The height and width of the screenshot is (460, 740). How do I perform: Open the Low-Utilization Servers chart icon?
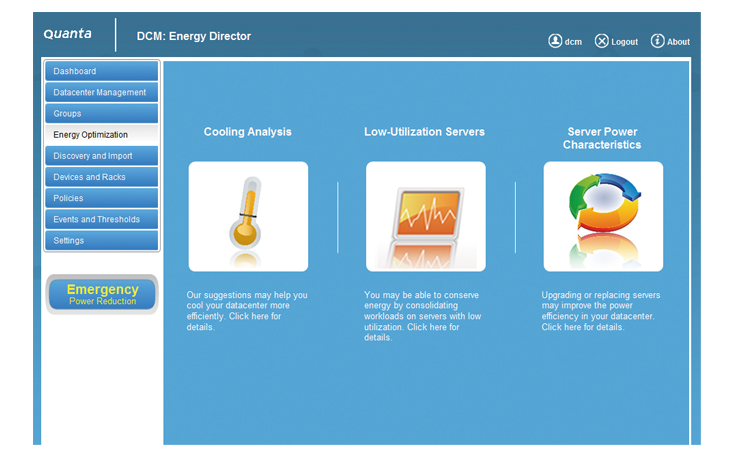pyautogui.click(x=426, y=217)
